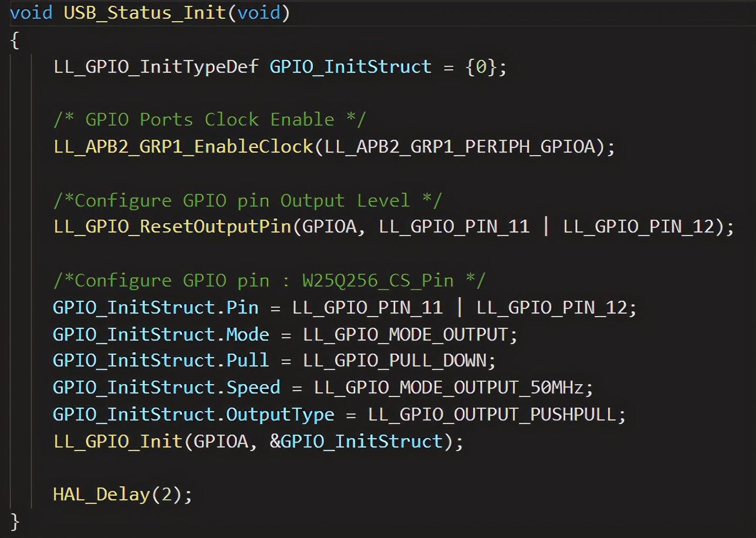Image resolution: width=756 pixels, height=538 pixels.
Task: Click GPIO_InitStruct.Speed member
Action: (x=166, y=387)
